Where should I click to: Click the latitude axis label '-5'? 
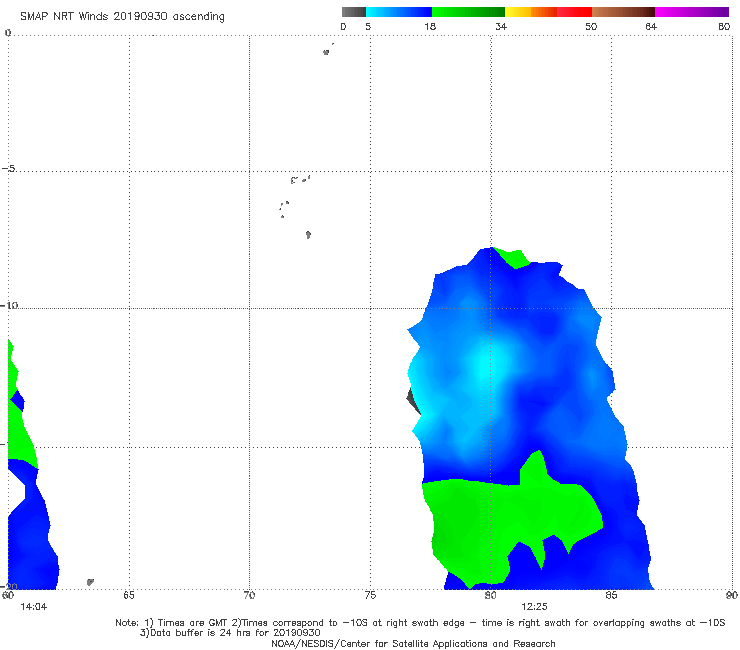pos(8,169)
